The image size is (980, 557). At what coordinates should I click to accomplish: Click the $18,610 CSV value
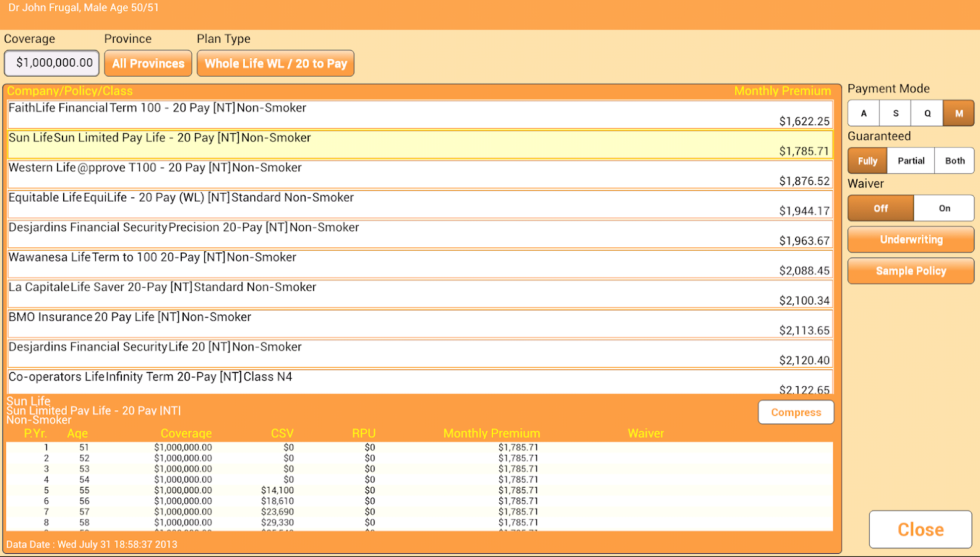point(278,501)
